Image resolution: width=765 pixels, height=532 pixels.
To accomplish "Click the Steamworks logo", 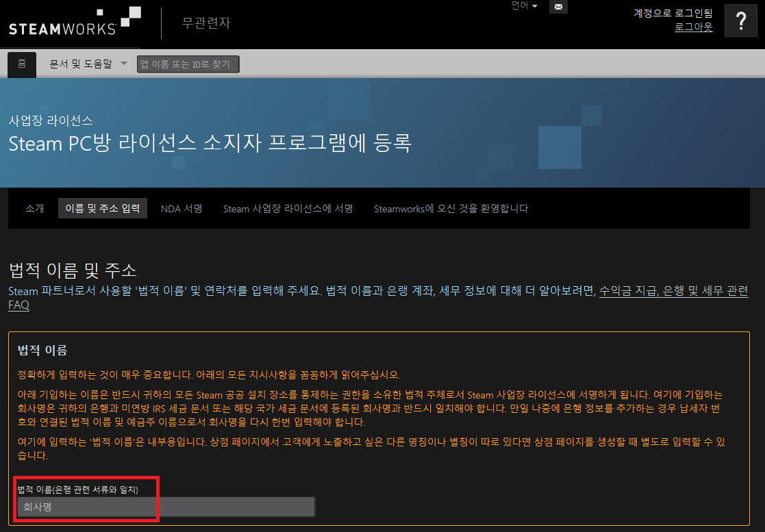I will pos(75,21).
